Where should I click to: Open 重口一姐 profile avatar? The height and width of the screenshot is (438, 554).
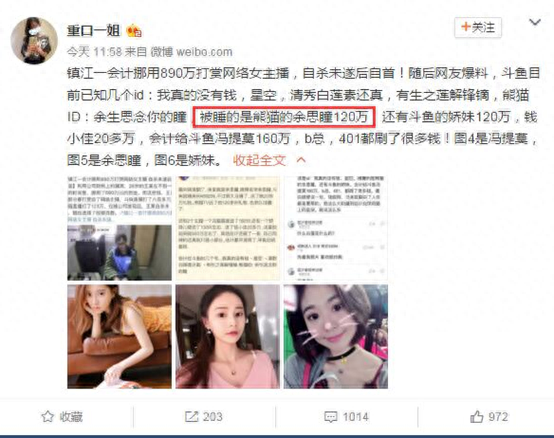34,40
